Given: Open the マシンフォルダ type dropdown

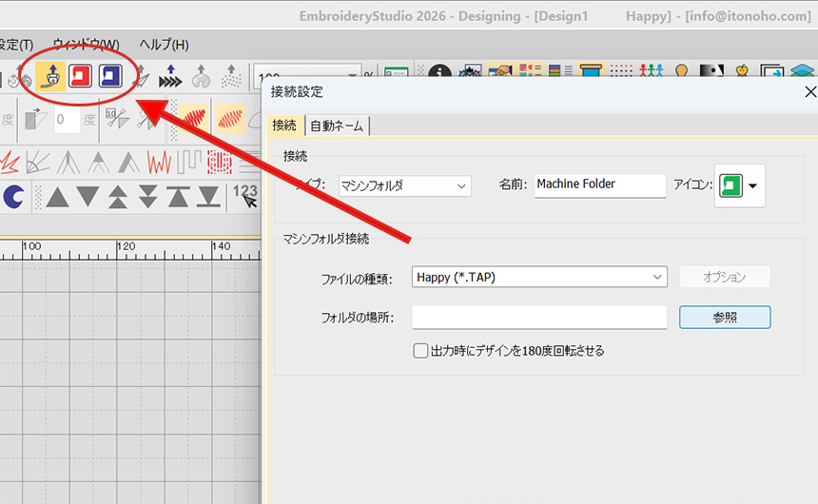Looking at the screenshot, I should click(x=405, y=185).
